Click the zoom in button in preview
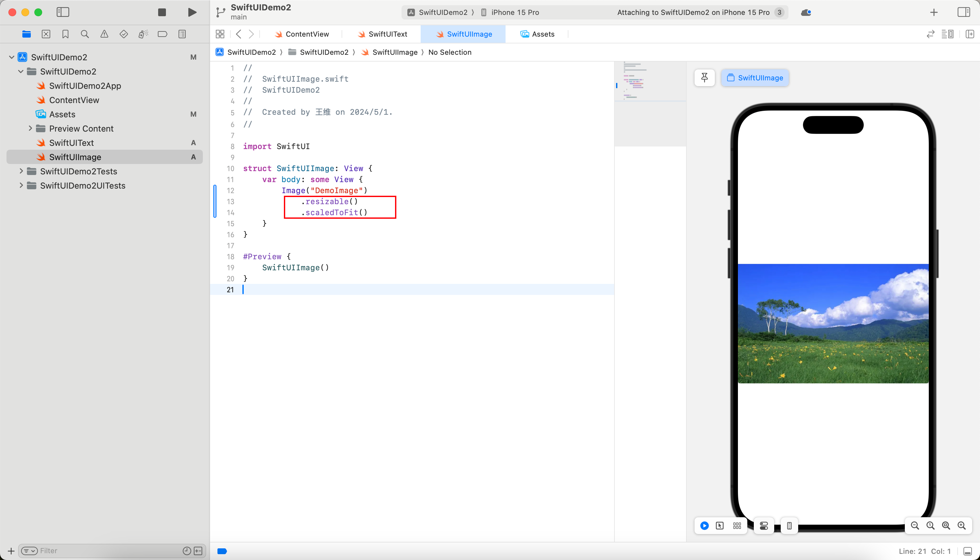The width and height of the screenshot is (980, 560). coord(962,526)
